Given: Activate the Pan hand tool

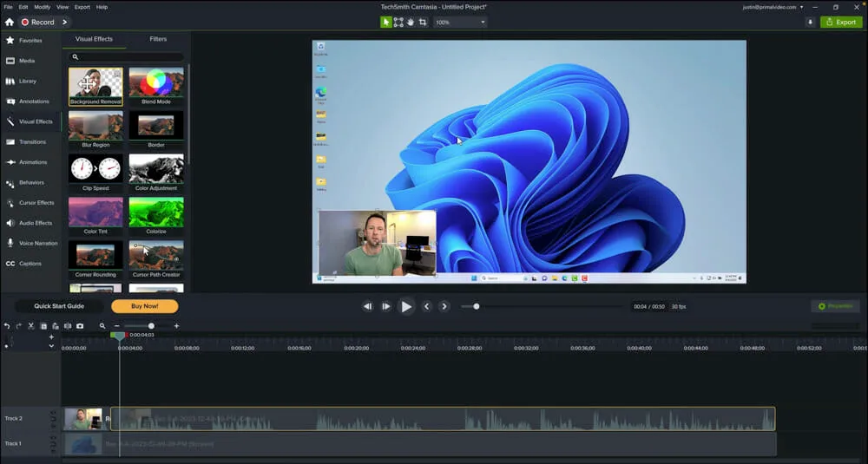Looking at the screenshot, I should tap(411, 22).
